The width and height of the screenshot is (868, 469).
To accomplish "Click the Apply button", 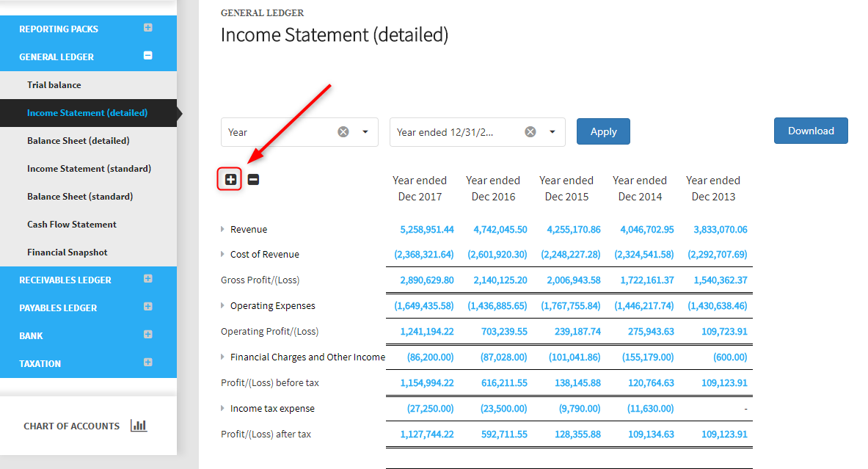I will 603,132.
